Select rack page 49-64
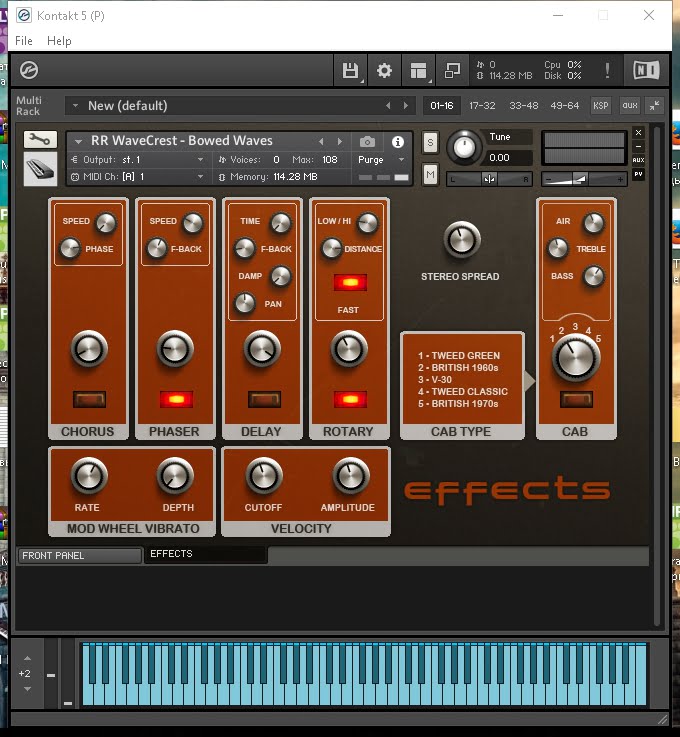The image size is (680, 737). point(564,106)
